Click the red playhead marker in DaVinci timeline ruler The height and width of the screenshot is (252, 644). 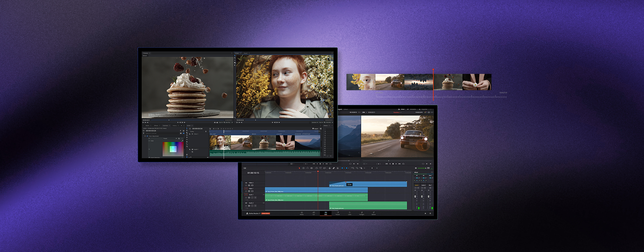[x=318, y=171]
